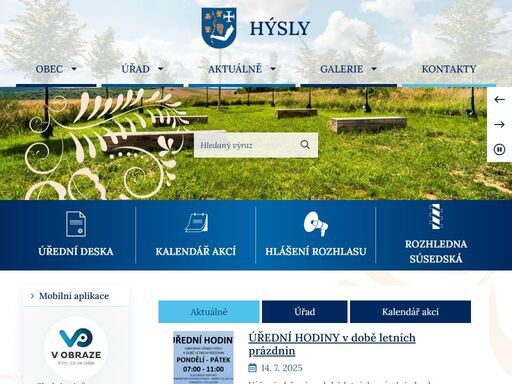
Task: Click the Kalendář akcí calendar icon
Action: (196, 222)
